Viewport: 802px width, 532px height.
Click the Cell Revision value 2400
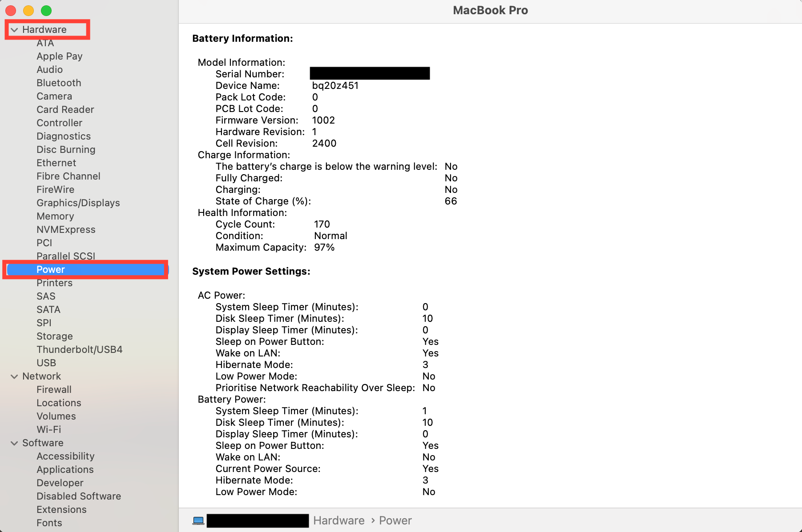[324, 144]
